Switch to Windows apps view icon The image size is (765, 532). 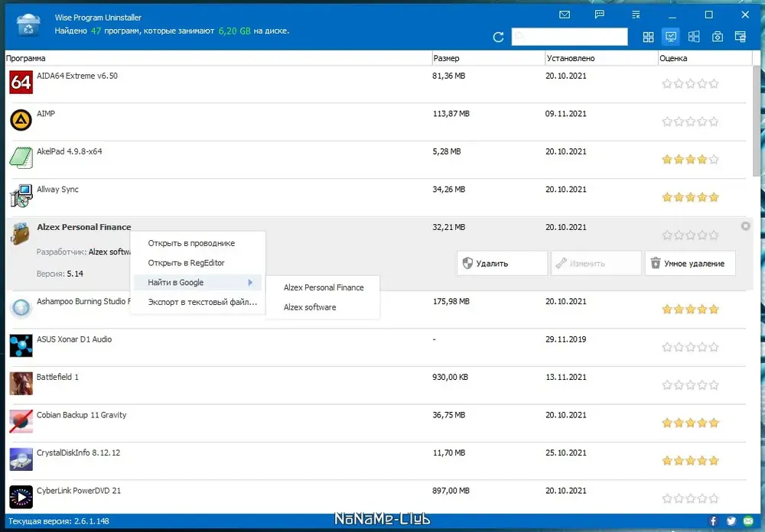(x=694, y=37)
